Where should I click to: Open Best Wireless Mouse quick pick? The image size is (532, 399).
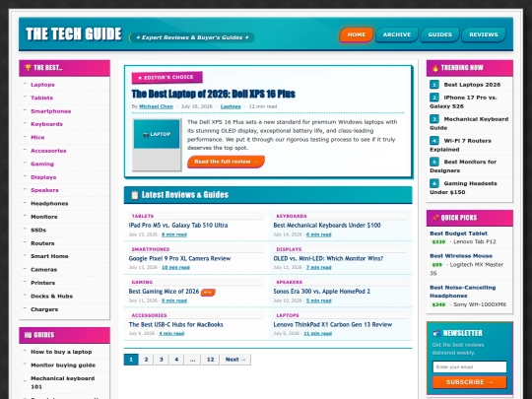(x=461, y=256)
